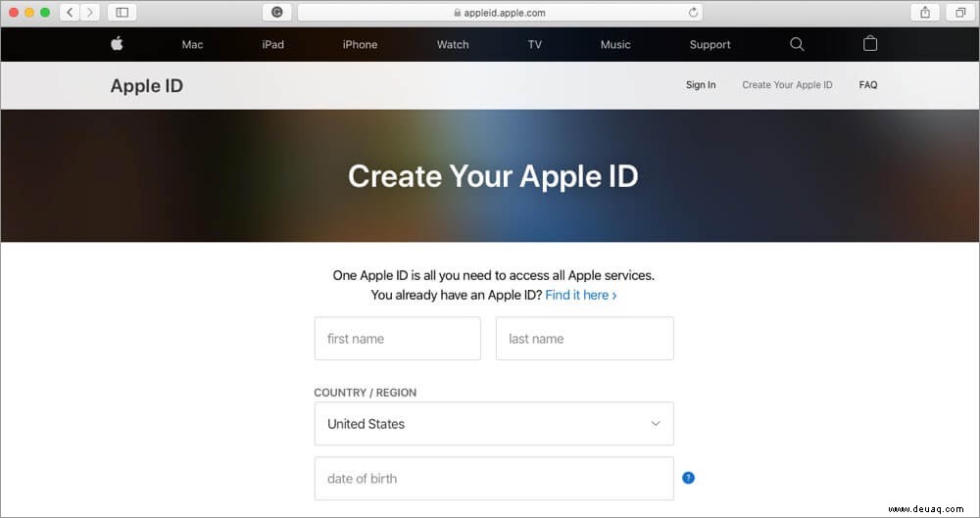
Task: Toggle the Safari sidebar button
Action: pos(122,12)
